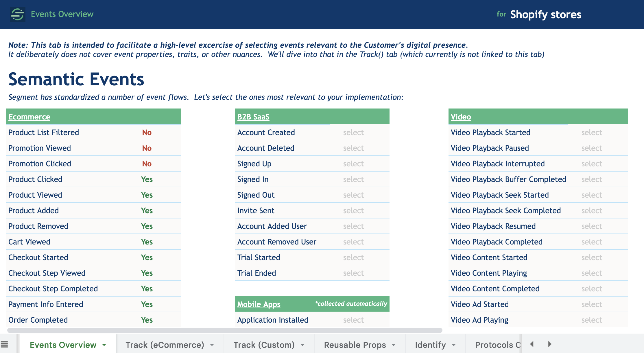Click the Product List Filtered event name
This screenshot has height=353, width=644.
coord(44,133)
